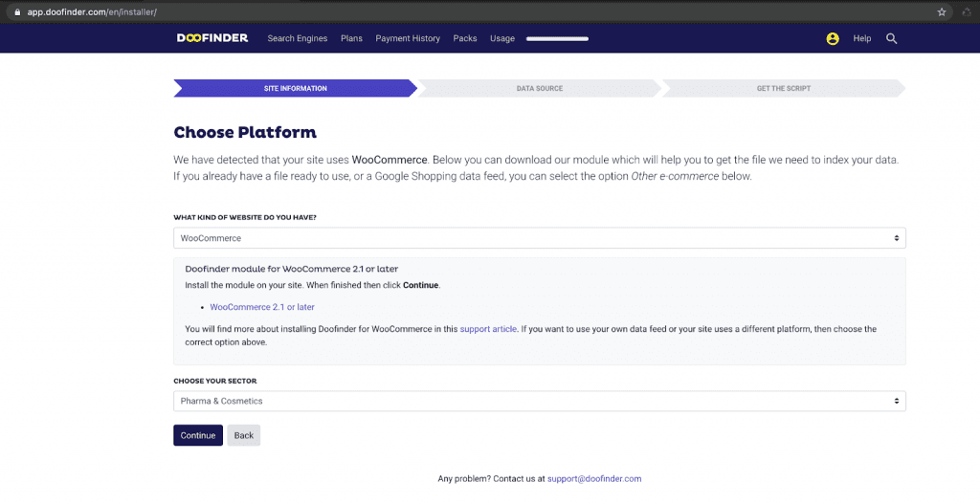This screenshot has height=504, width=980.
Task: Click the Doofinder logo
Action: [212, 38]
